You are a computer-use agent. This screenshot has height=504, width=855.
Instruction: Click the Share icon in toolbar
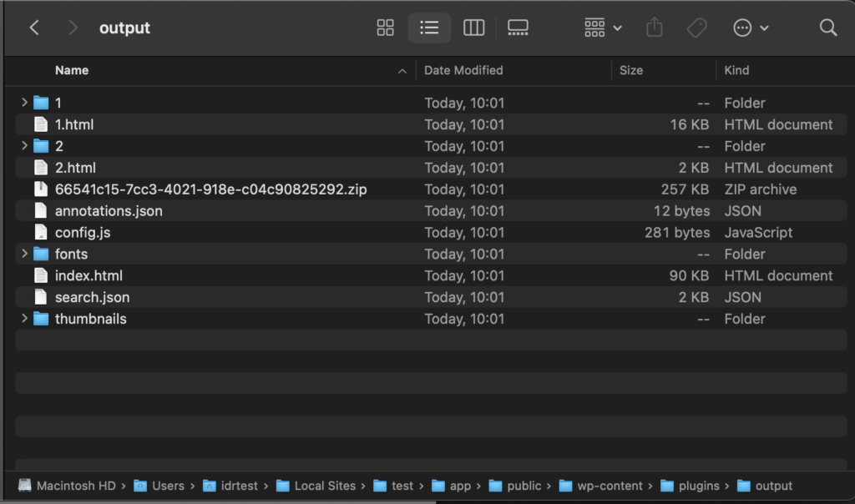point(655,28)
